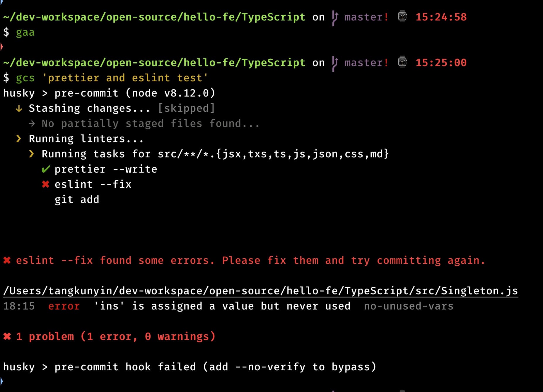Screen dimensions: 543x392
Task: Click the right arrow before 'No partially staged files'
Action: pyautogui.click(x=32, y=124)
